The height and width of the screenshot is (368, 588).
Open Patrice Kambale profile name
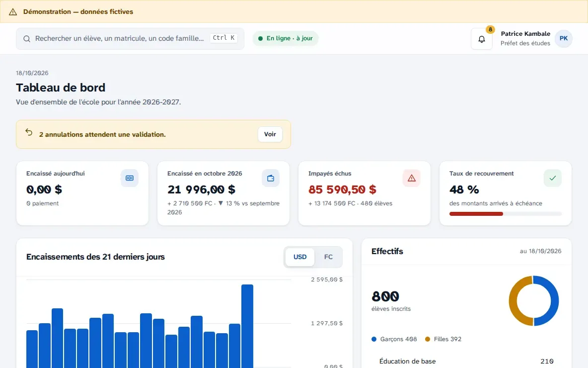525,34
